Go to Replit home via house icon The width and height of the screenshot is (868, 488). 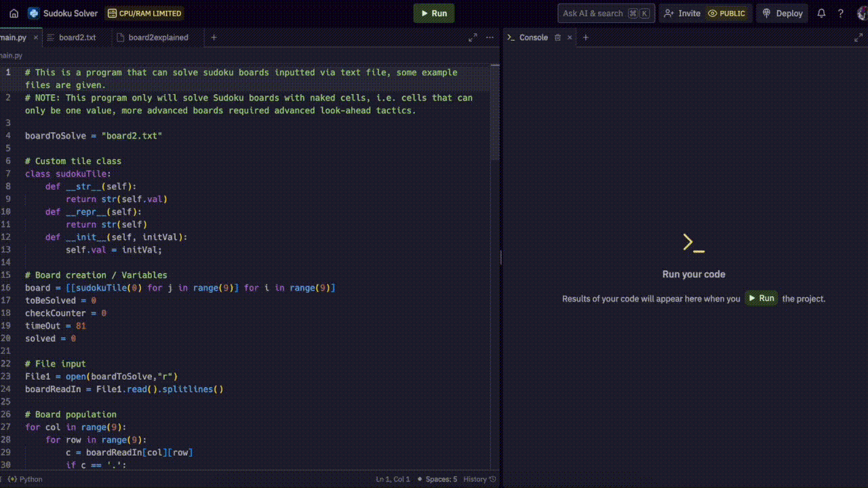14,14
